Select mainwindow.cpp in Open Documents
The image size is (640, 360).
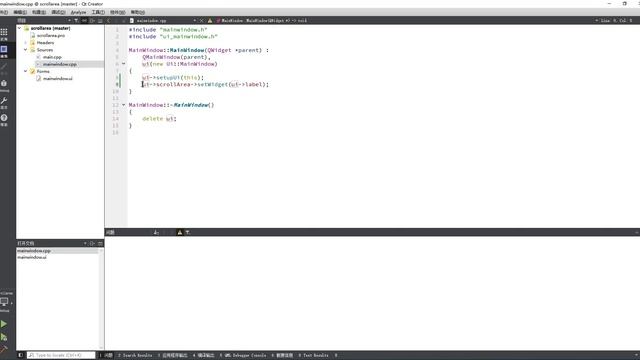pos(34,251)
